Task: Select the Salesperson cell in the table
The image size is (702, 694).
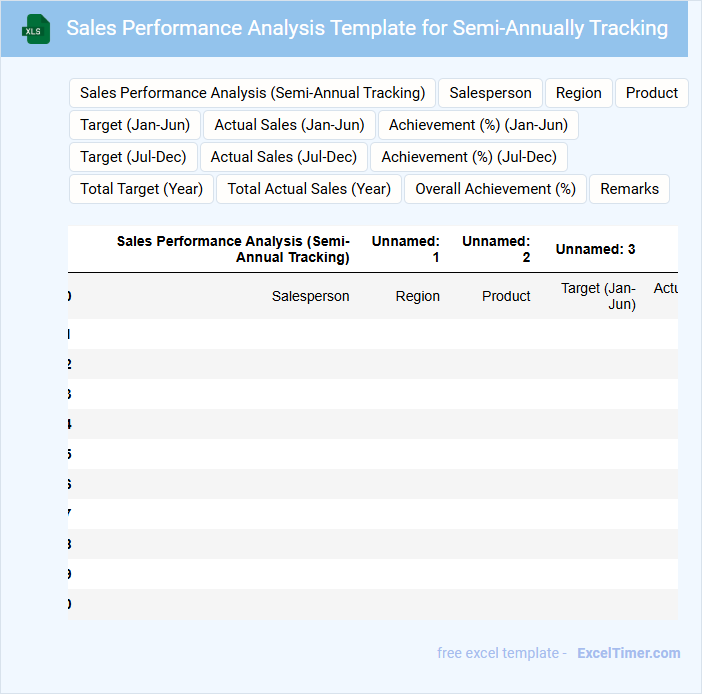Action: click(310, 296)
